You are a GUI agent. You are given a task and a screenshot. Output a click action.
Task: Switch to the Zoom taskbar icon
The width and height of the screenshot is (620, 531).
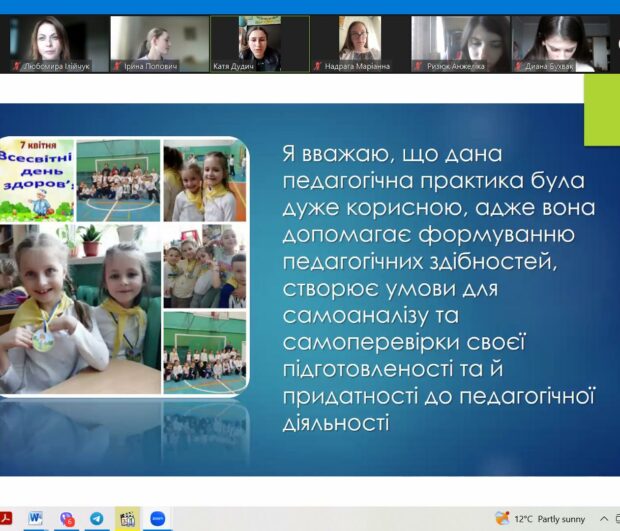(158, 518)
